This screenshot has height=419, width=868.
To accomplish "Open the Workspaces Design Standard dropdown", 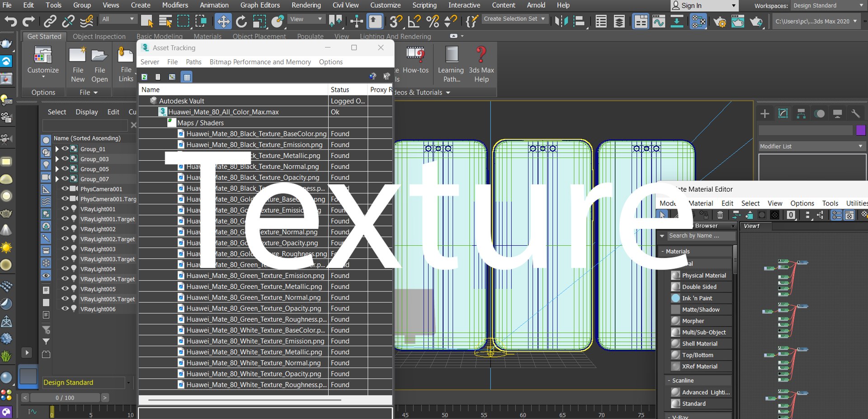I will coord(828,5).
